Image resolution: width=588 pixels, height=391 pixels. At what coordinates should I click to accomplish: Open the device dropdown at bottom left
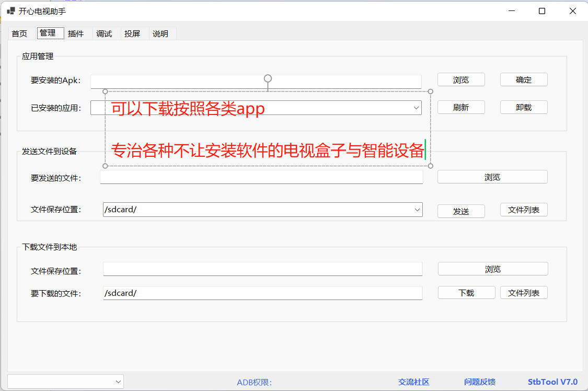click(118, 382)
